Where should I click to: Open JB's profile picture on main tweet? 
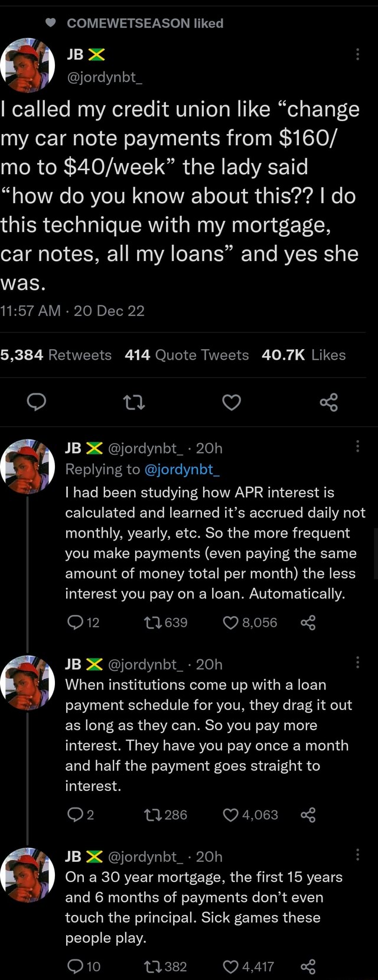tap(27, 65)
